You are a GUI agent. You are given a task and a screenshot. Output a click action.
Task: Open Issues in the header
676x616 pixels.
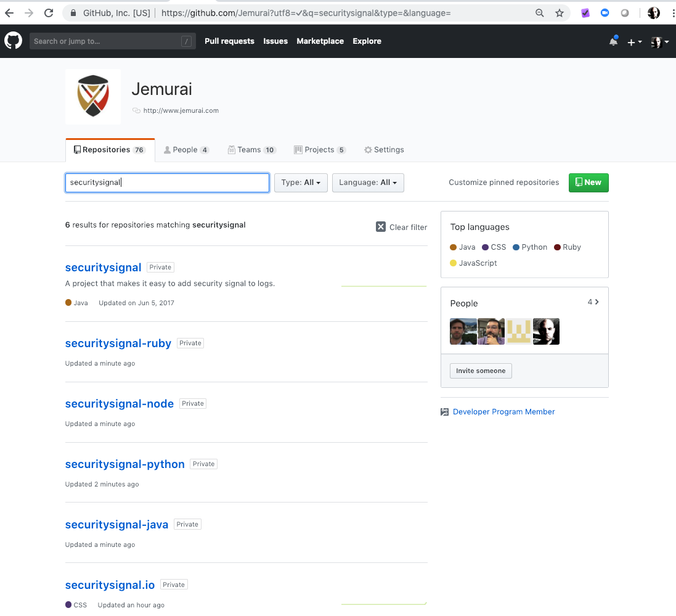[275, 41]
